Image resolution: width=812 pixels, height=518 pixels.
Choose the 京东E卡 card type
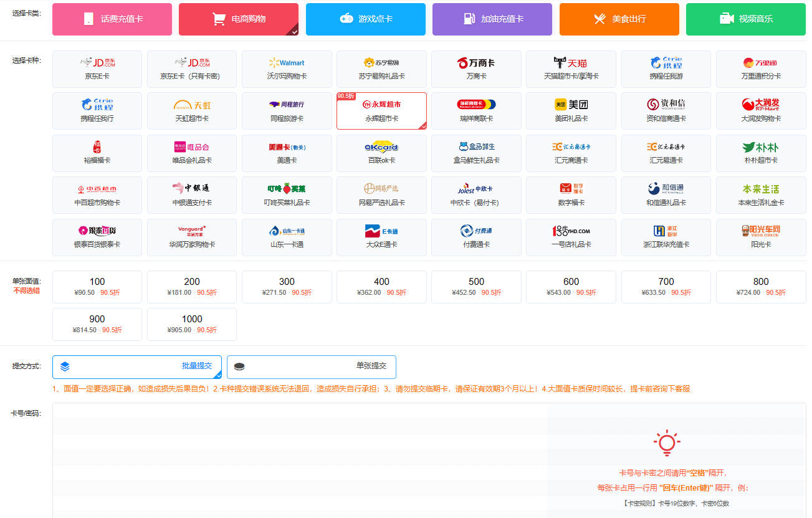97,69
